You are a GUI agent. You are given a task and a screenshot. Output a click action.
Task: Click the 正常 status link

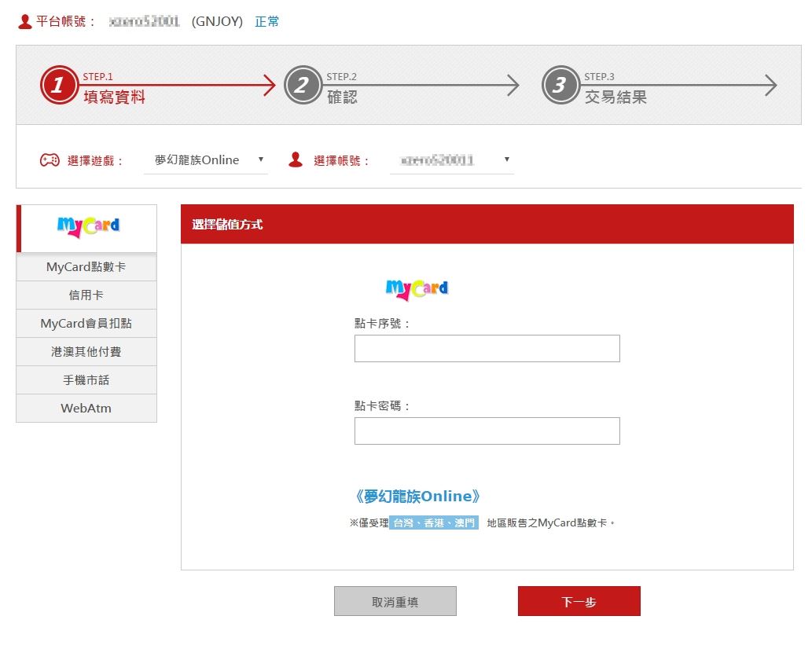(x=266, y=22)
